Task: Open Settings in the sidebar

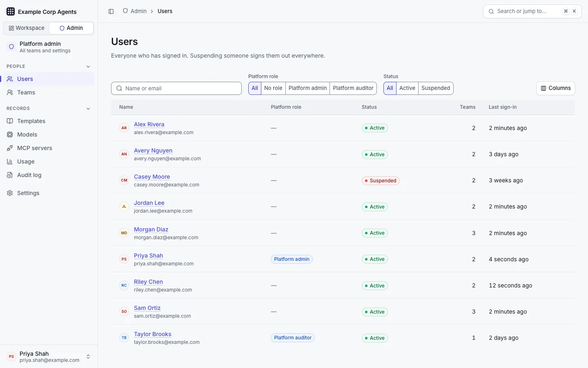Action: coord(49,193)
